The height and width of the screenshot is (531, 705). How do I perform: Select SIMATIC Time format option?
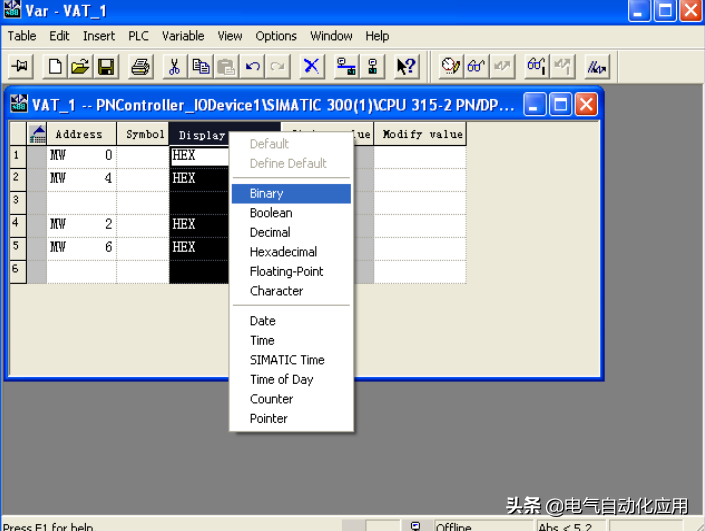[x=287, y=360]
